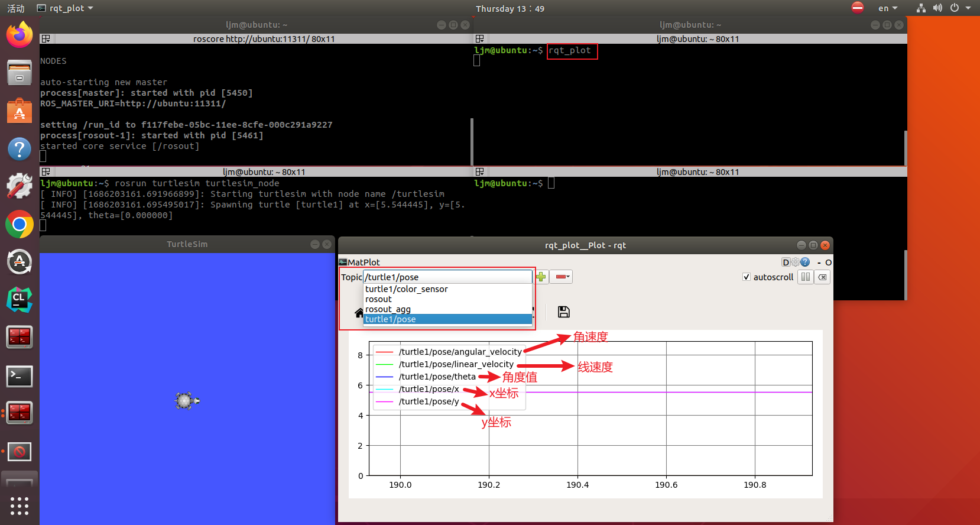This screenshot has width=980, height=525.
Task: Click the /turtle1/pose/angular_velocity legend entry
Action: [x=449, y=352]
